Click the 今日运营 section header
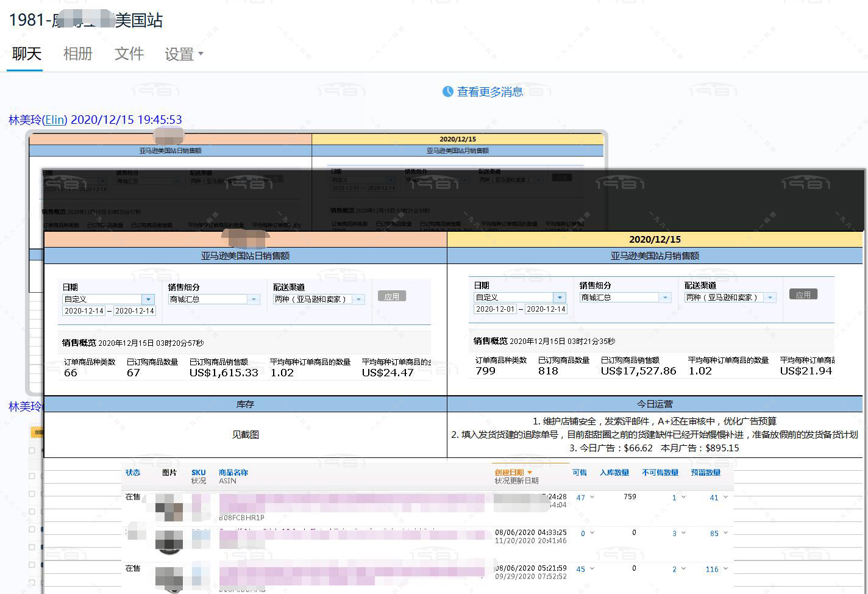The width and height of the screenshot is (868, 594). tap(655, 404)
